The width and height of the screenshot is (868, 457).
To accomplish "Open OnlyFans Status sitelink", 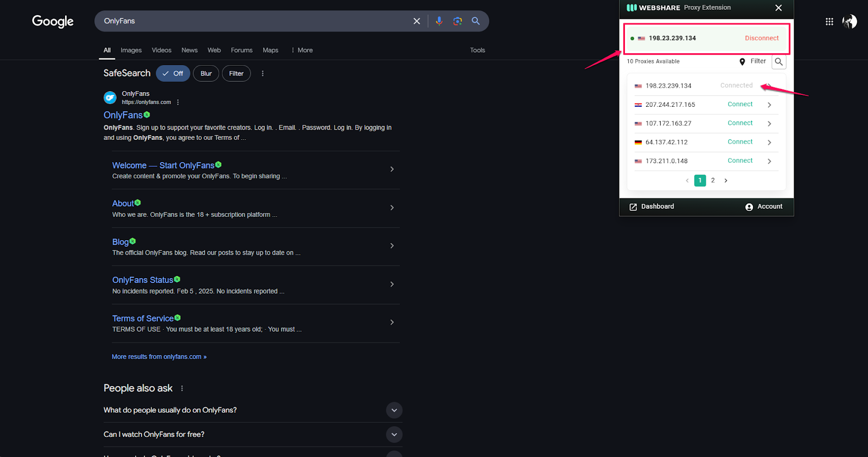I will pos(143,280).
